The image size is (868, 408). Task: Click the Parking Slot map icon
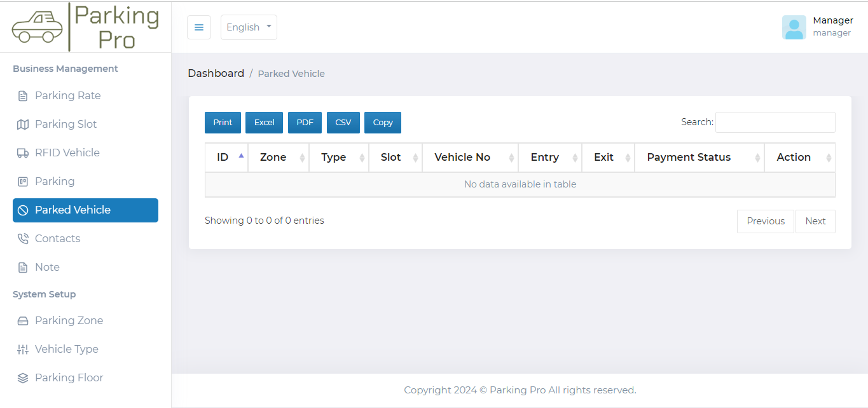(x=23, y=125)
